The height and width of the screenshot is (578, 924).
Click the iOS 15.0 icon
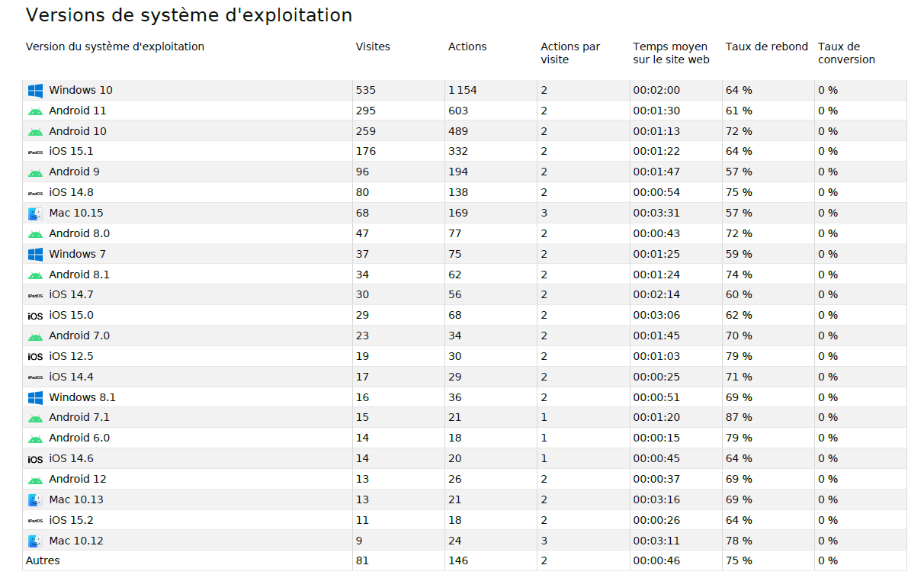(x=35, y=316)
